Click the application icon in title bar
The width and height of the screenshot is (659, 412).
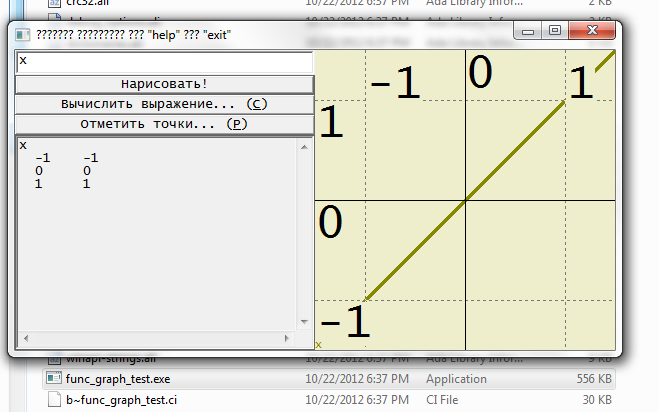pyautogui.click(x=23, y=33)
